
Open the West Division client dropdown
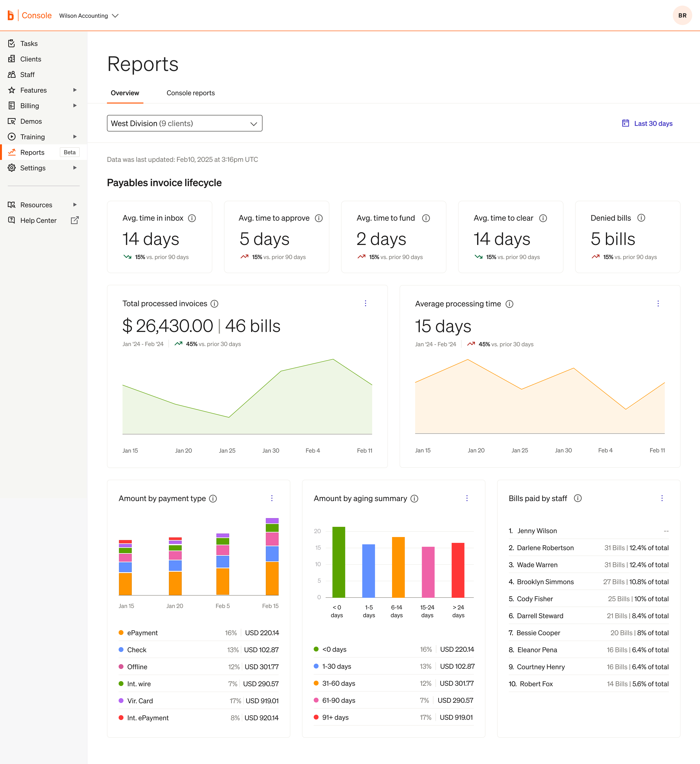(184, 123)
